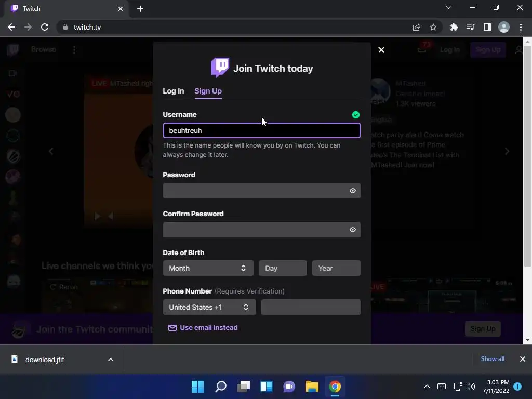
Task: Go back in Chrome browser
Action: coord(11,27)
